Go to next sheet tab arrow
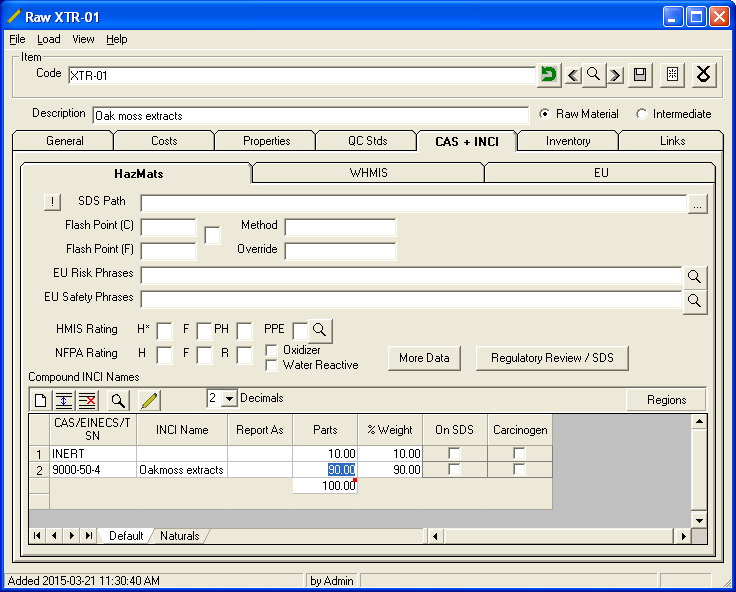The height and width of the screenshot is (592, 736). coord(71,535)
